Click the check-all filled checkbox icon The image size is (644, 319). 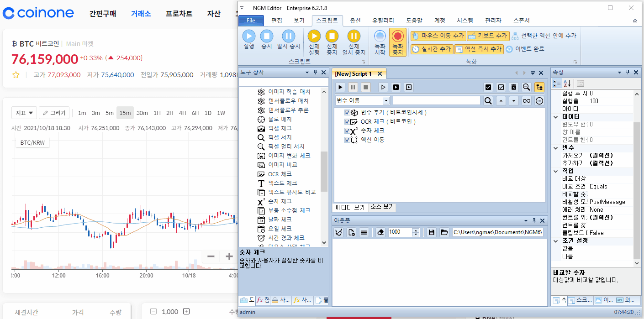pos(488,87)
